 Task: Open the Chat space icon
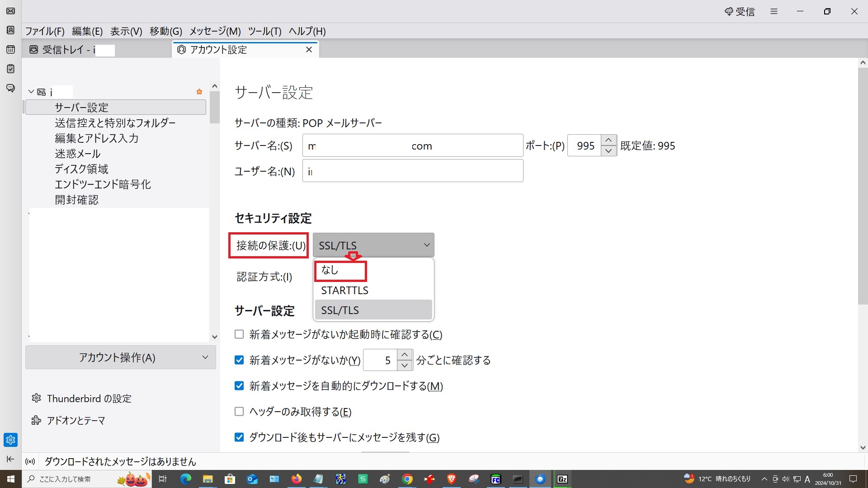tap(10, 88)
